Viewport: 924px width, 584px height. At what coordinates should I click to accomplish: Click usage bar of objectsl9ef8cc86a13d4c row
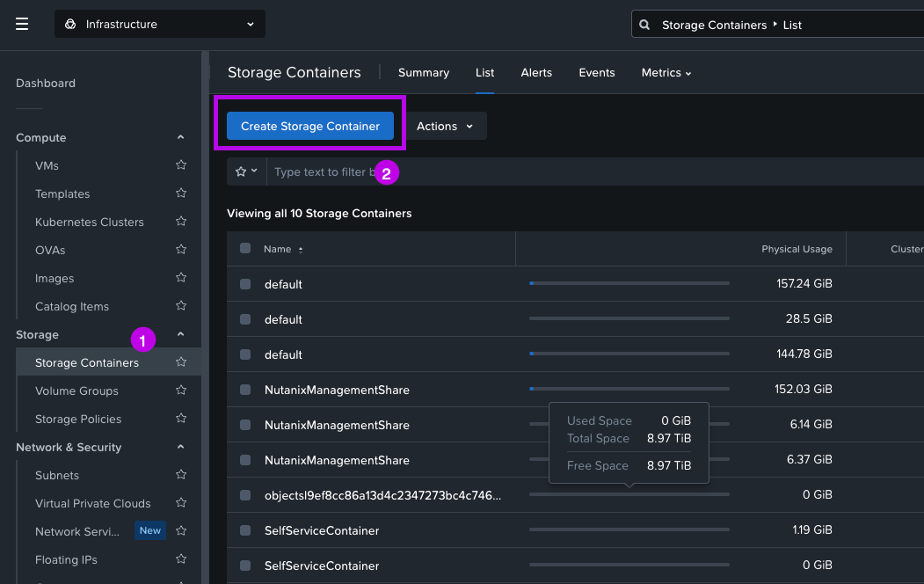point(629,494)
